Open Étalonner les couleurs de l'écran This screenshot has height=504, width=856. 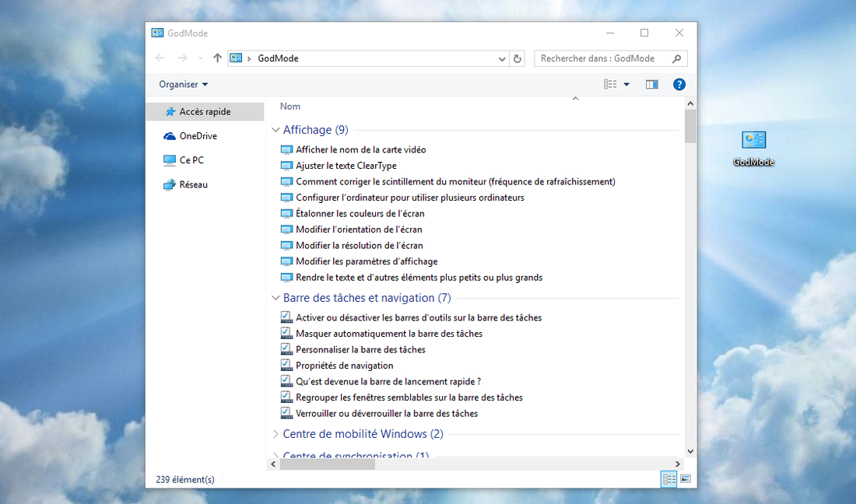[360, 213]
